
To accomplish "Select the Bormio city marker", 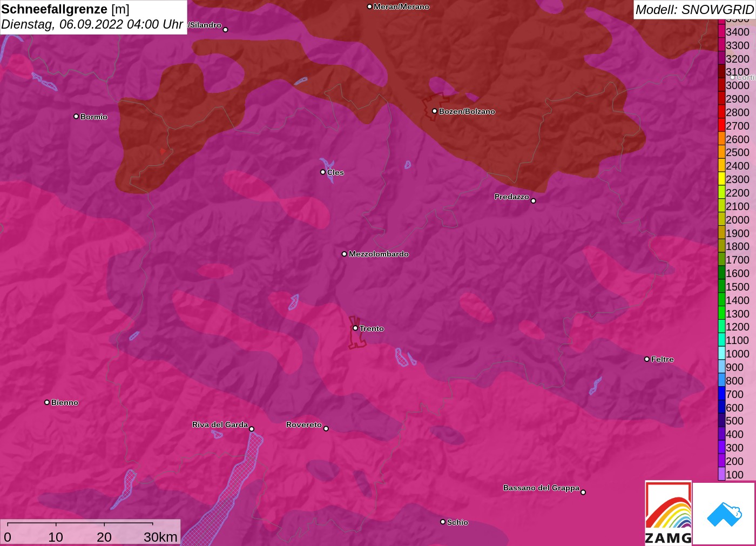I will click(76, 117).
